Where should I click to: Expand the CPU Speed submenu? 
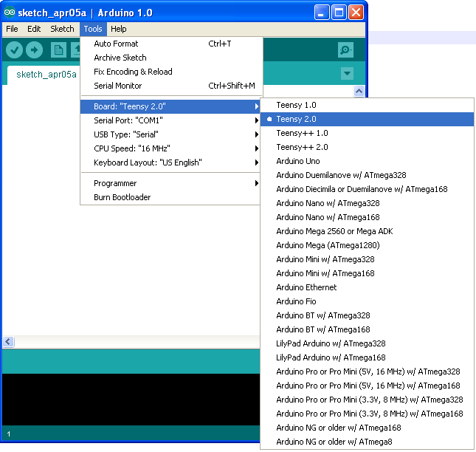(x=170, y=148)
